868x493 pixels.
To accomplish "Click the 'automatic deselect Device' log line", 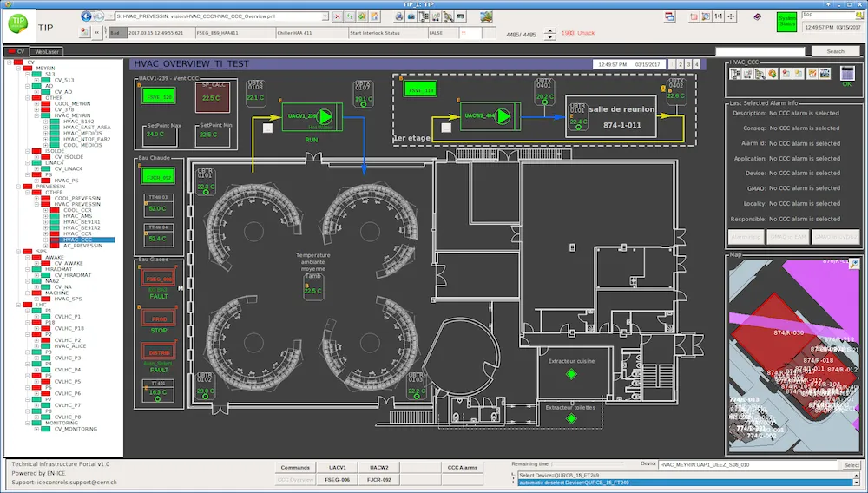I will [686, 483].
